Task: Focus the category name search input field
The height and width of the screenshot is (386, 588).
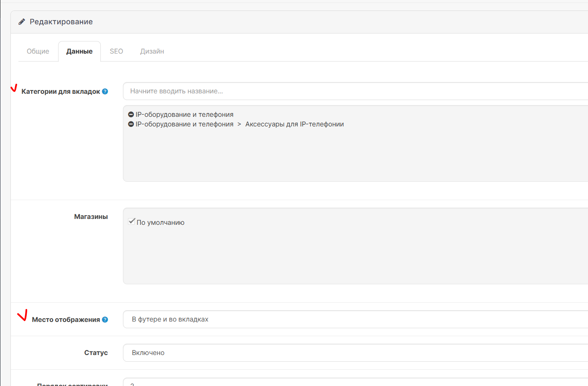Action: click(x=355, y=91)
